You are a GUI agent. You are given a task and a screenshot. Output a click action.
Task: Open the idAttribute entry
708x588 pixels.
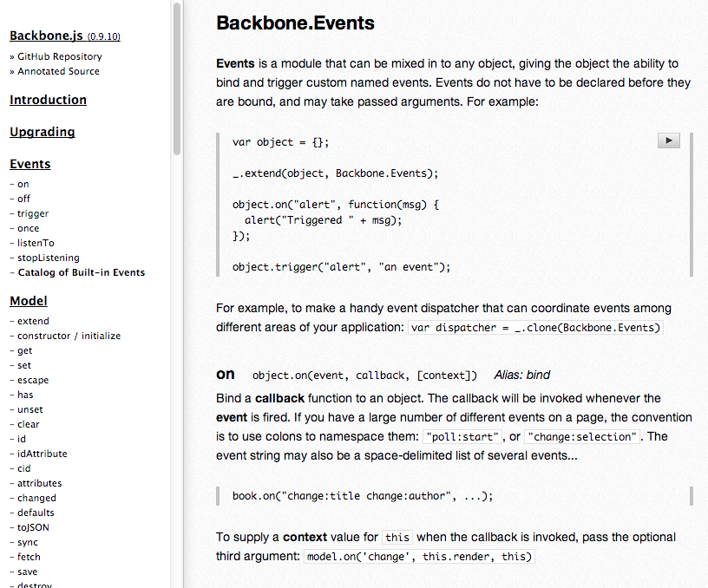pyautogui.click(x=42, y=454)
